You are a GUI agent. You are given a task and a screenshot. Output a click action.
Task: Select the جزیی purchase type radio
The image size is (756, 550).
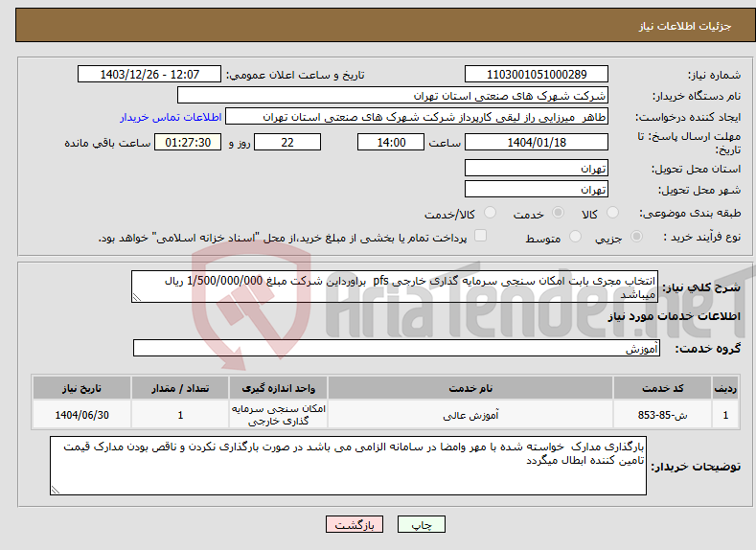636,237
